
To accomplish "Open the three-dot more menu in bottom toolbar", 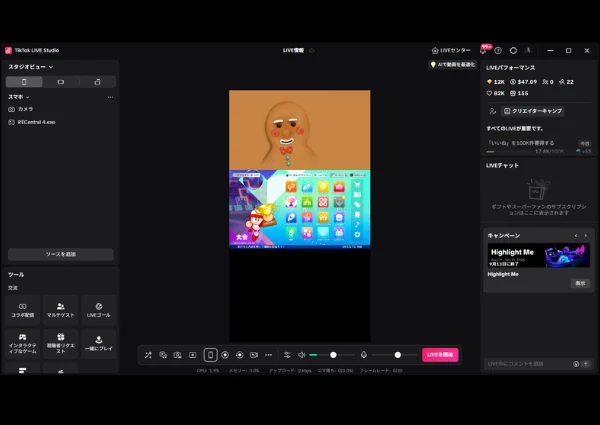I will (x=269, y=355).
